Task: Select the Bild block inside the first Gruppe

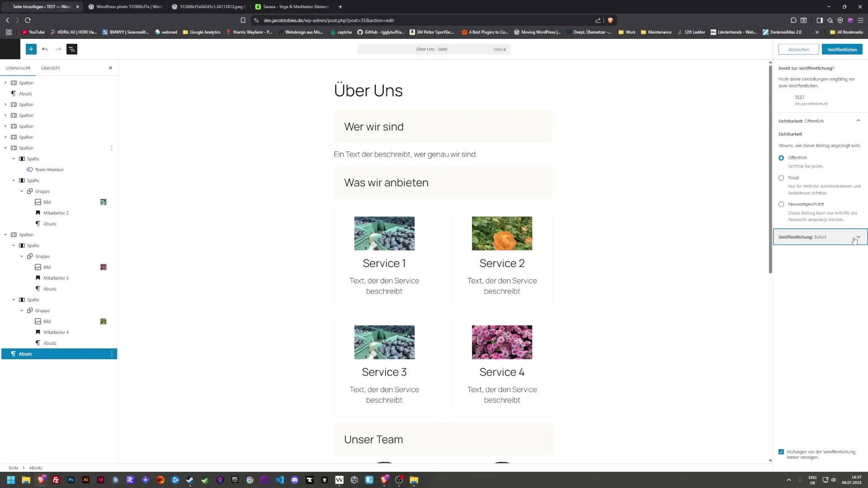Action: coord(47,202)
